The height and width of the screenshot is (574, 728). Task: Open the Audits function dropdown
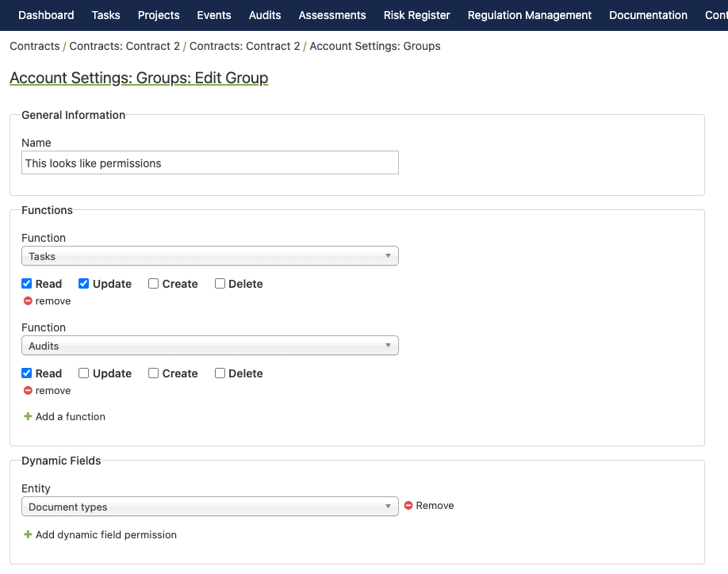[210, 346]
